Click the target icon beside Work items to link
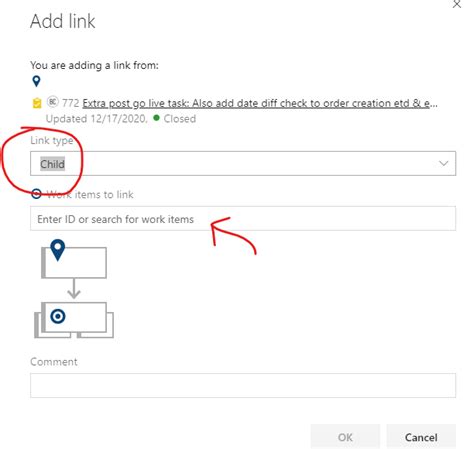 click(x=36, y=194)
